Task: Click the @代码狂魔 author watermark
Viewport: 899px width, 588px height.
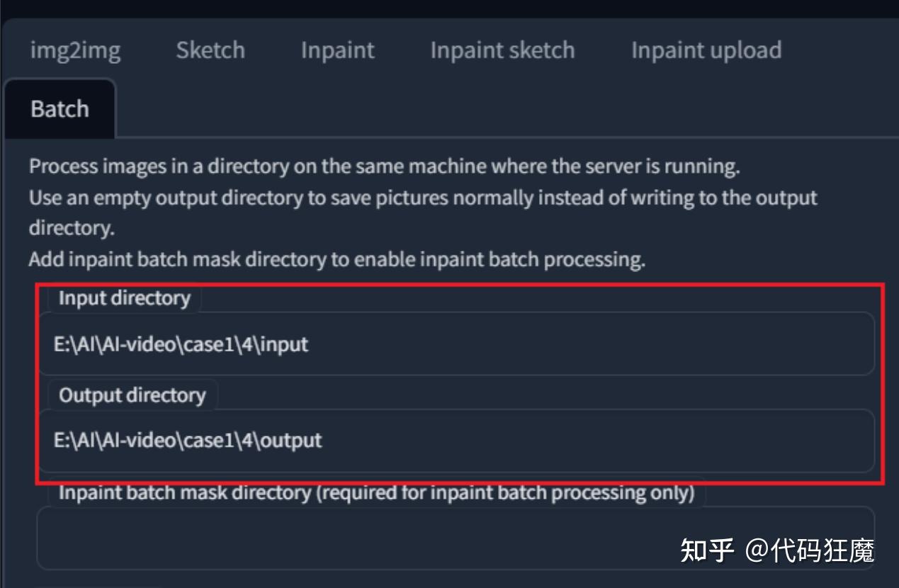Action: (810, 550)
